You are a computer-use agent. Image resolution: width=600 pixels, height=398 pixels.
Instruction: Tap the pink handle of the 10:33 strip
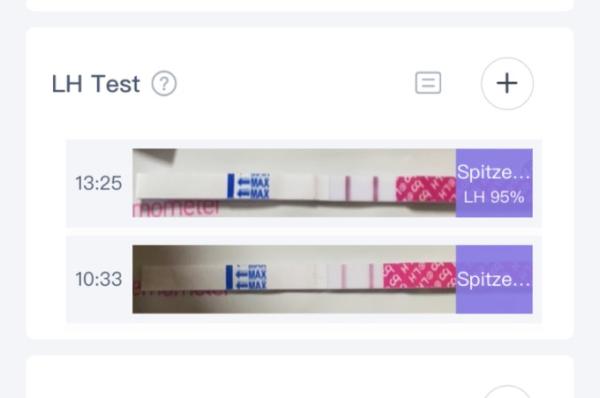point(420,275)
